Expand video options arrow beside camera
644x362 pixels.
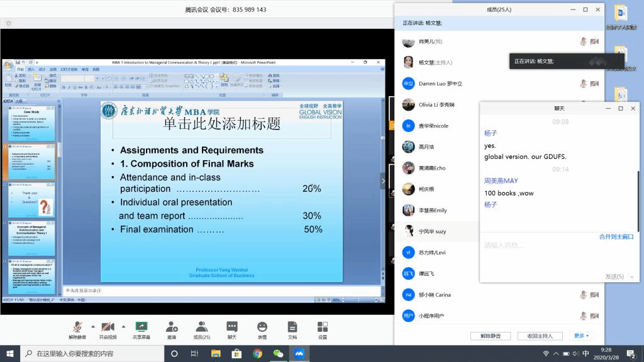(x=123, y=326)
